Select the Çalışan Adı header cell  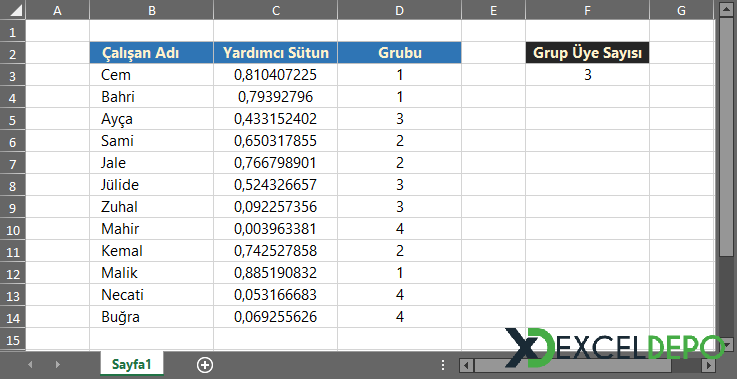click(x=151, y=53)
